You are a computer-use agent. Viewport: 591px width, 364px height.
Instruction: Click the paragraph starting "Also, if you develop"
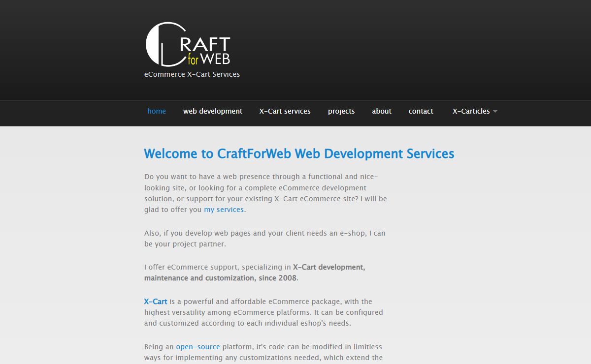click(264, 239)
